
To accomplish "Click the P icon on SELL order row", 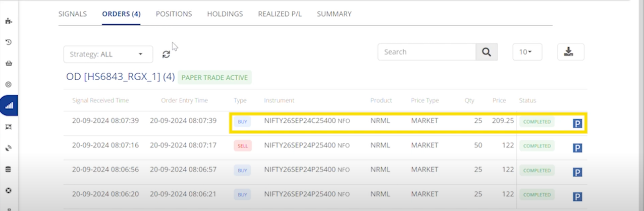I will click(x=577, y=148).
